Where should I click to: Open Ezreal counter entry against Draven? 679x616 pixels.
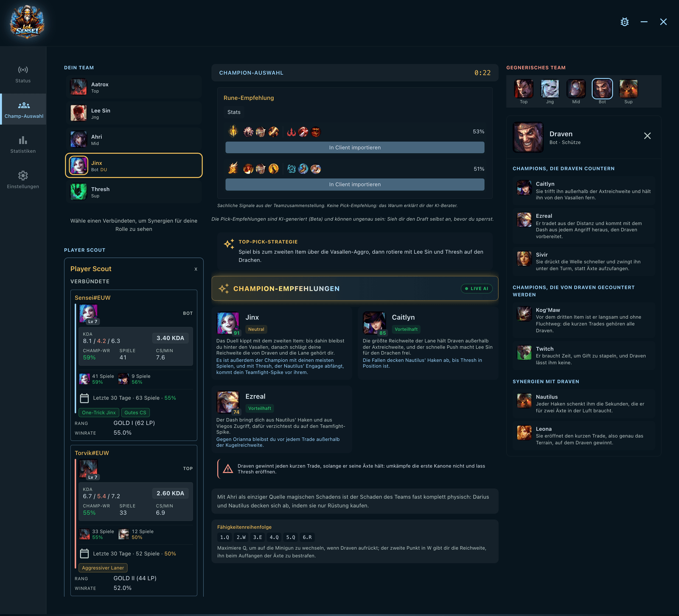coord(584,226)
